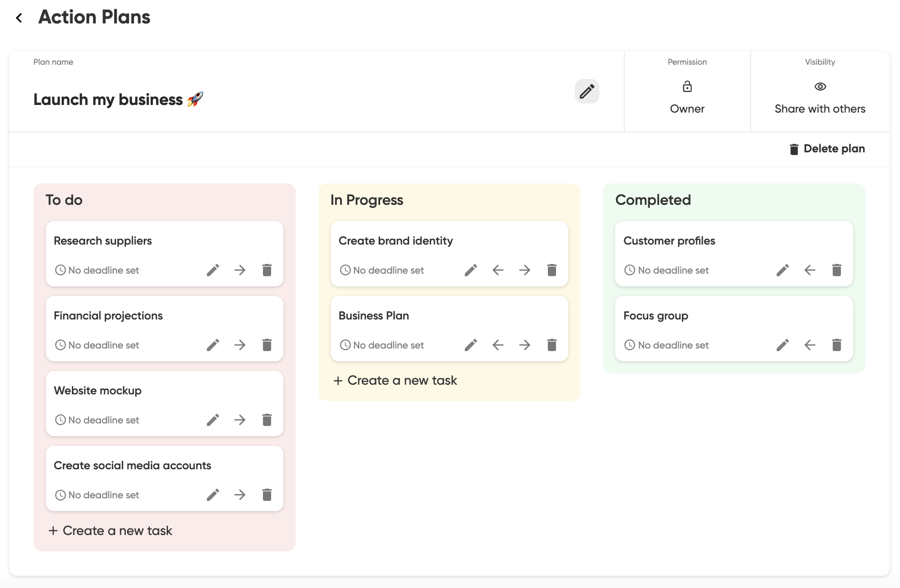900x588 pixels.
Task: Create a new task in To do
Action: [111, 530]
